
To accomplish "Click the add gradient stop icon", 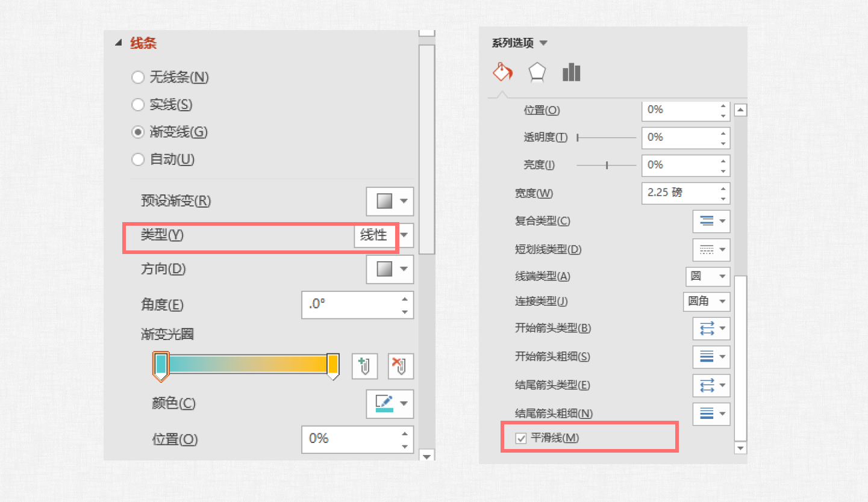I will tap(364, 367).
